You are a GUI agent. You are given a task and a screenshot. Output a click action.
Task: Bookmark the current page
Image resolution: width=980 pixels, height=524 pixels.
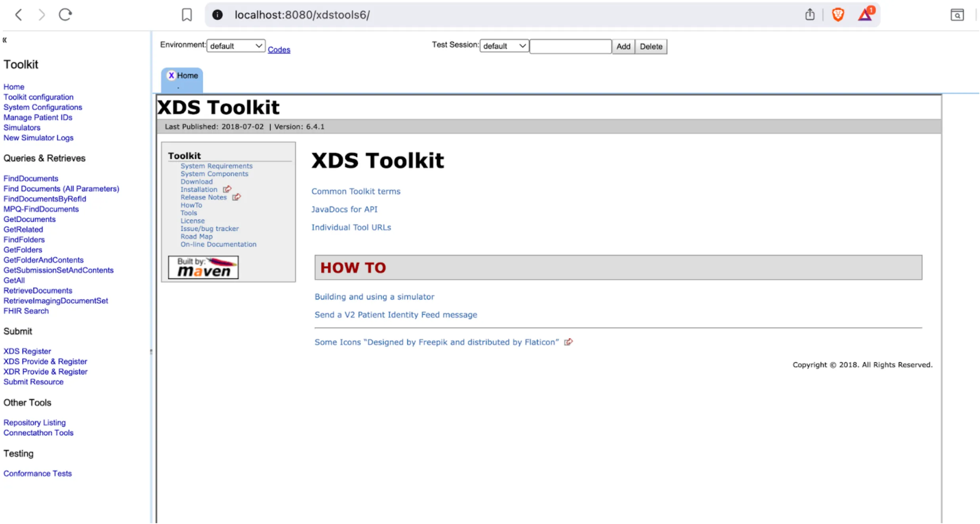pos(187,14)
